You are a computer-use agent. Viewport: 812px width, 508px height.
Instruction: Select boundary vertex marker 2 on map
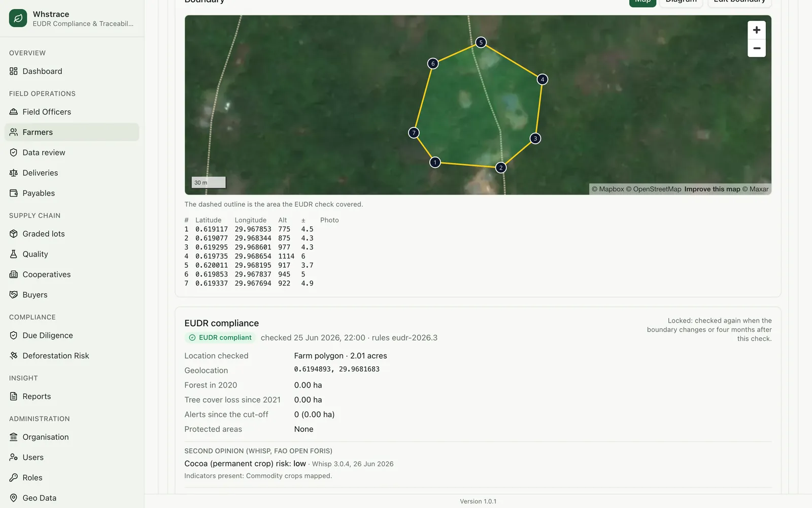pyautogui.click(x=501, y=168)
